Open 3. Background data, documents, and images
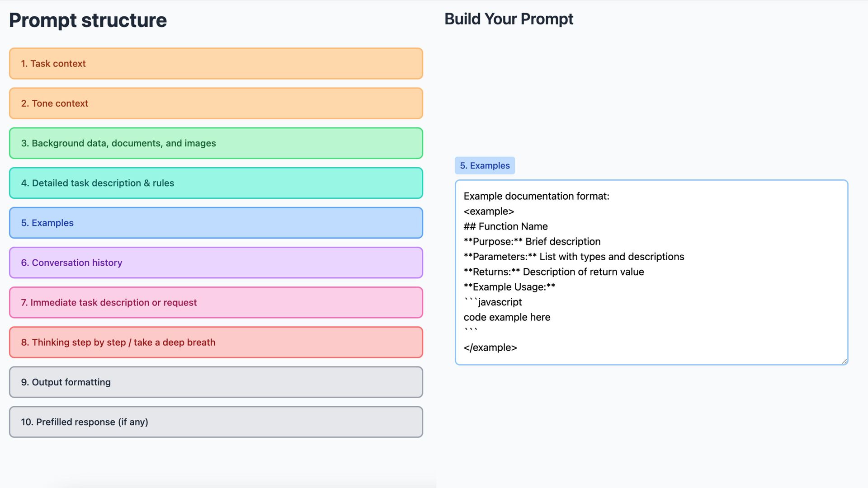 (x=216, y=143)
